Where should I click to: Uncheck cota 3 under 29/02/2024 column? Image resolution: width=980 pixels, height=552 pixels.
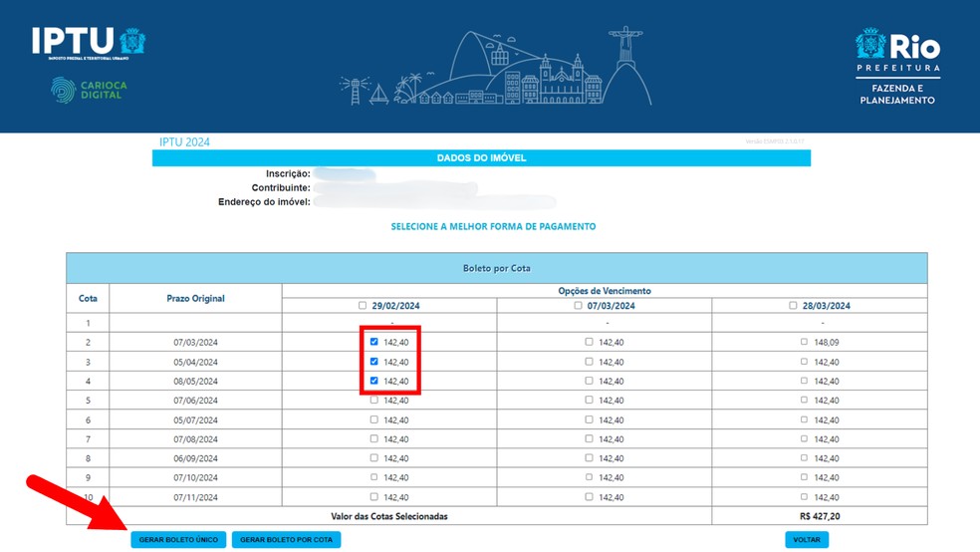click(x=373, y=362)
